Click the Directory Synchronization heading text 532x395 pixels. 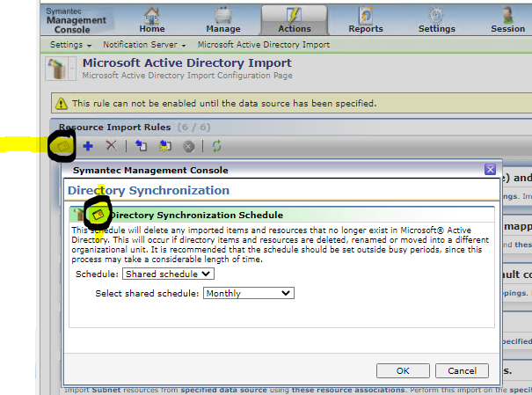coord(149,190)
